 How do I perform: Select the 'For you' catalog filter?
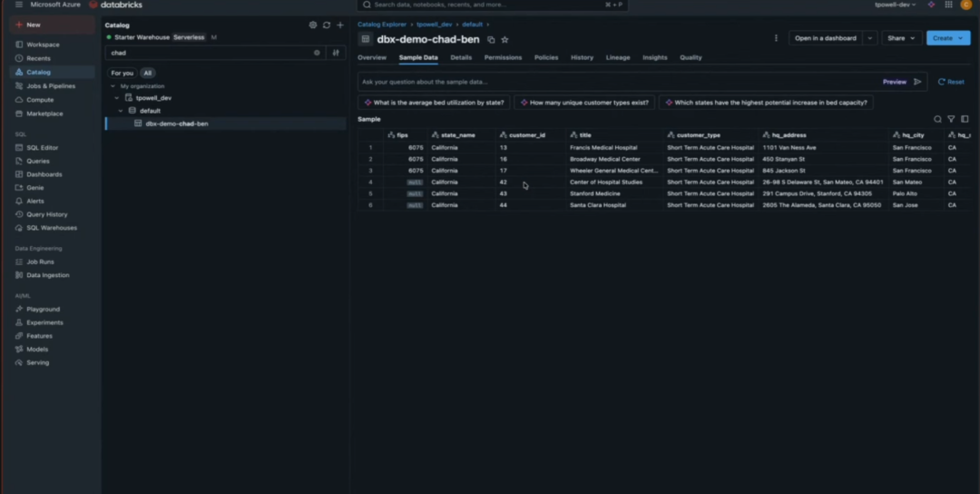(x=122, y=74)
